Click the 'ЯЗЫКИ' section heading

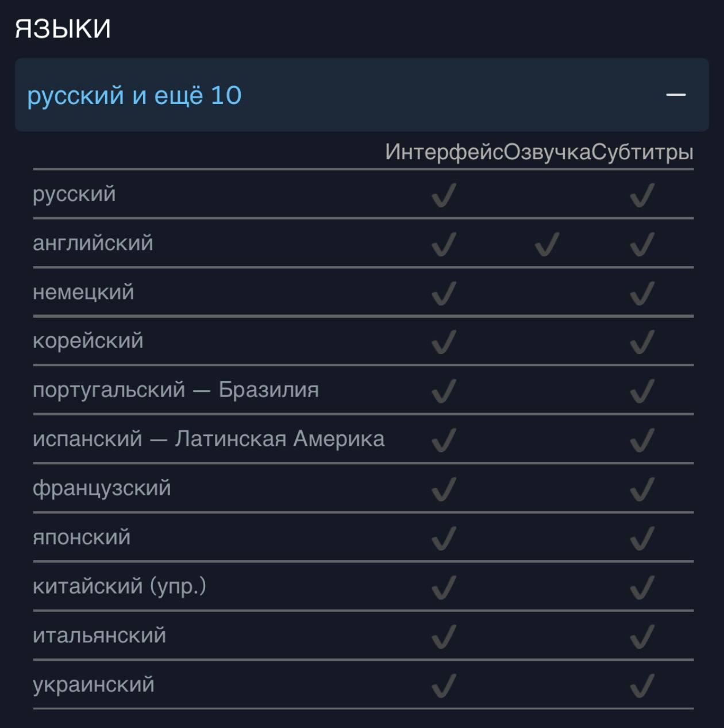tap(63, 28)
